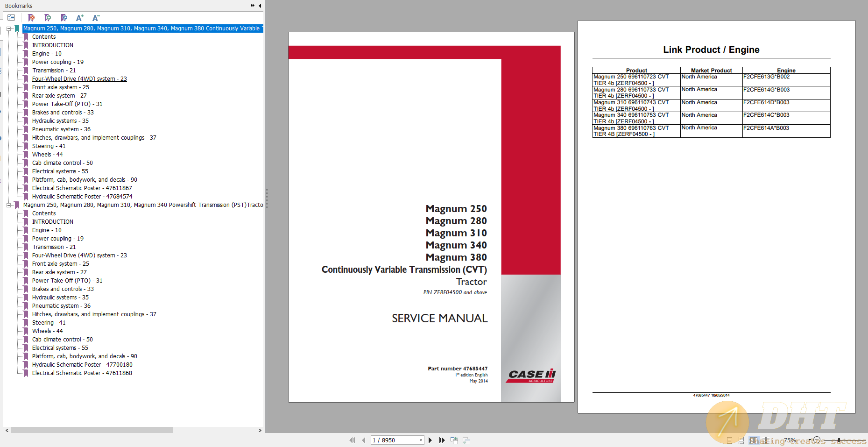The height and width of the screenshot is (447, 868).
Task: Increase bookmark text size with A+ icon
Action: coord(79,18)
